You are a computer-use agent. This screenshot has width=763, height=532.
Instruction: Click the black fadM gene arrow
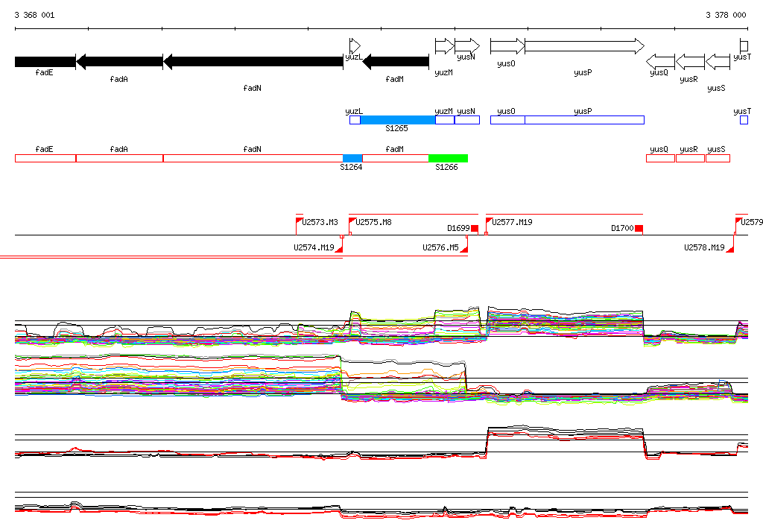coord(396,62)
